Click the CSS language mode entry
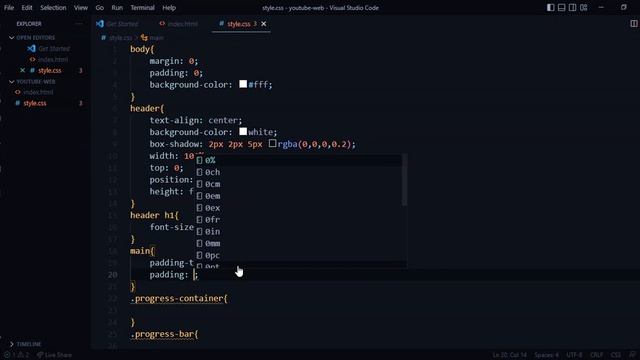This screenshot has width=640, height=360. click(x=616, y=355)
